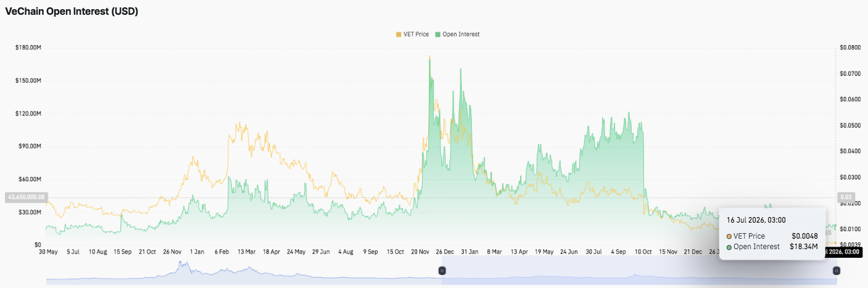Click the $180.00M left axis label

(x=28, y=47)
